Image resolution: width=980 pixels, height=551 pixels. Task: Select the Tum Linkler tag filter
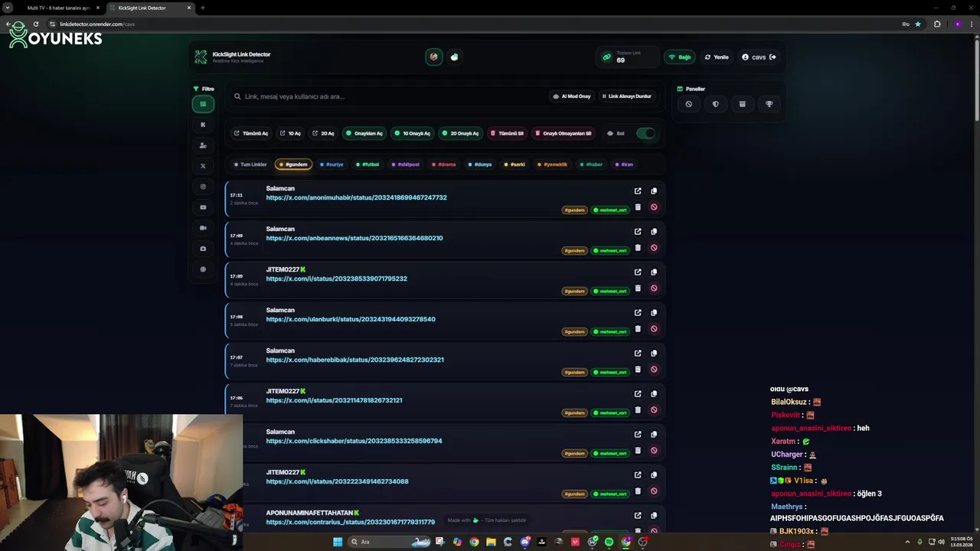click(250, 165)
